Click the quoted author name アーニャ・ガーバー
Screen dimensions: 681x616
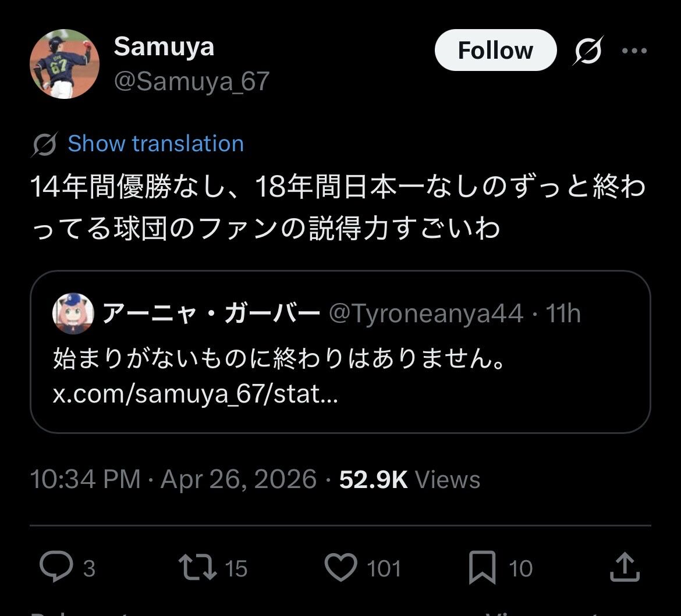[x=211, y=314]
